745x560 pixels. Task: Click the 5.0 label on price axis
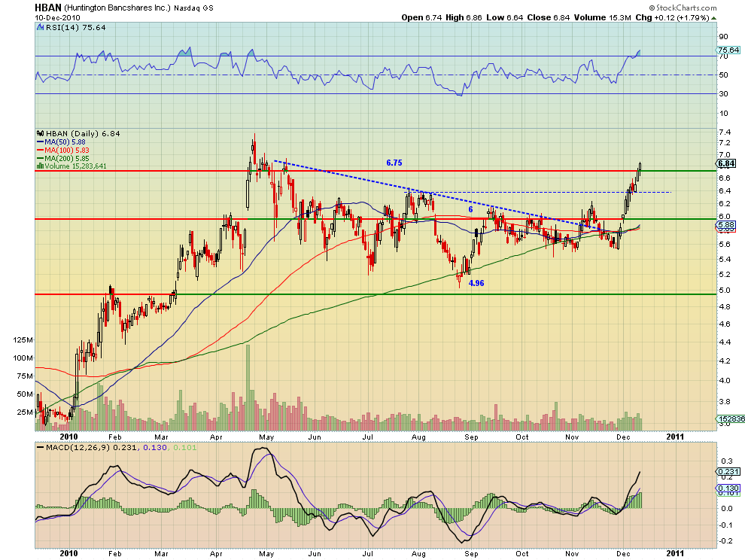[x=724, y=290]
